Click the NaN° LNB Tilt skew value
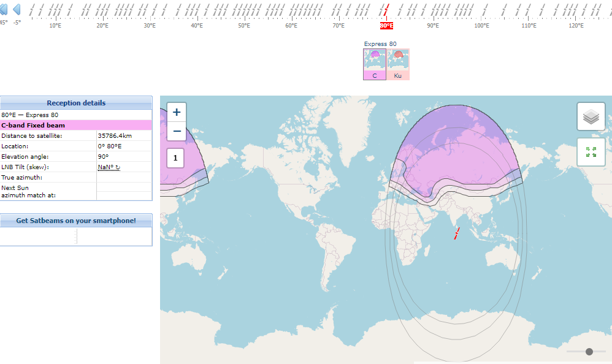The width and height of the screenshot is (612, 364). [x=108, y=167]
